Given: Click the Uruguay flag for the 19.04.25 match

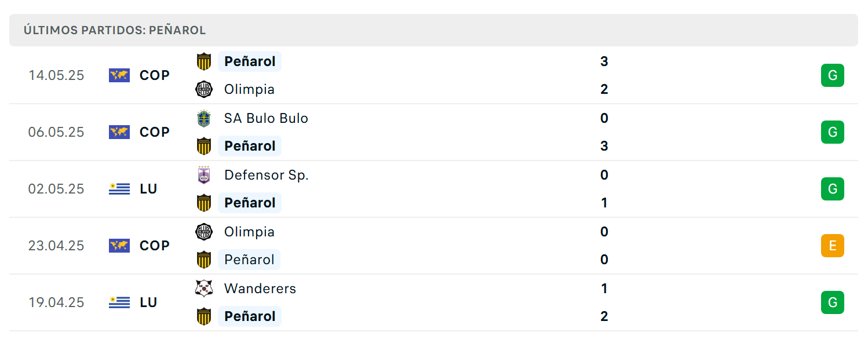Looking at the screenshot, I should [x=119, y=302].
